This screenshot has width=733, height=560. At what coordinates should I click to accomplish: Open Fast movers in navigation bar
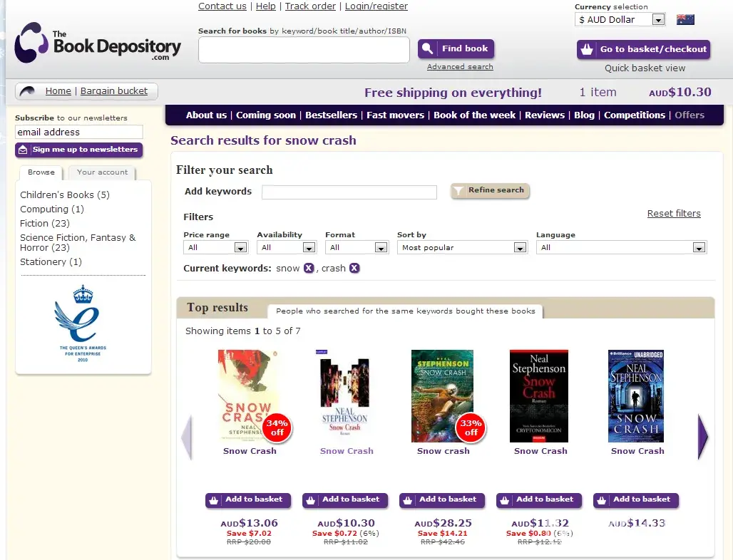pos(395,115)
